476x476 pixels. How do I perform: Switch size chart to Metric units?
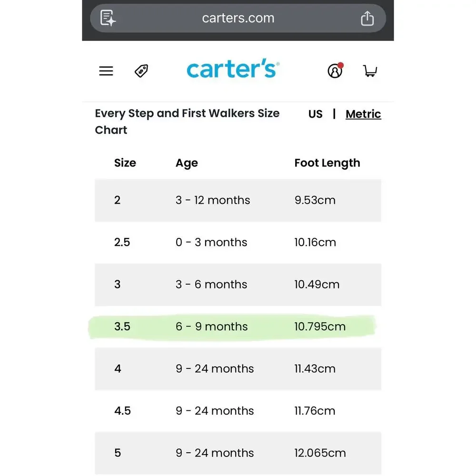pos(363,114)
